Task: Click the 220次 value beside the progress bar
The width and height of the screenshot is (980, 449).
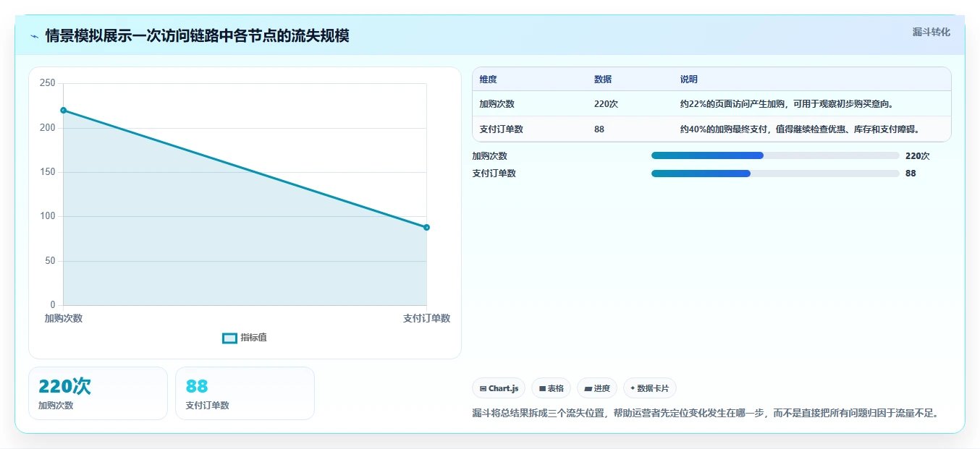Action: point(917,155)
